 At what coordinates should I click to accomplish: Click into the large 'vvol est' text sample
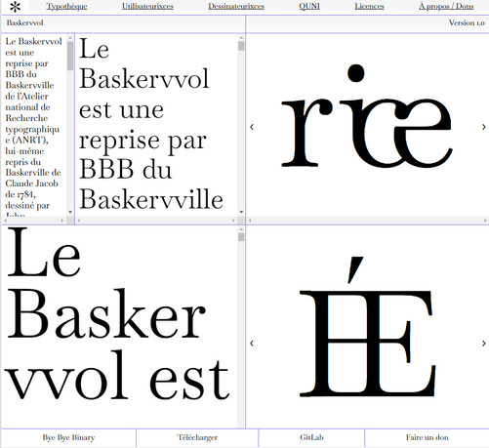[117, 376]
